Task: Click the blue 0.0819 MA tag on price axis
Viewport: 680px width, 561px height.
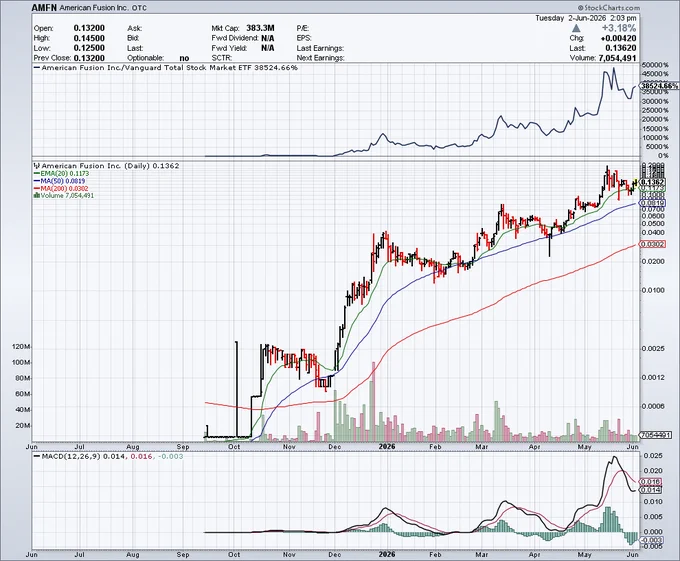Action: (653, 203)
